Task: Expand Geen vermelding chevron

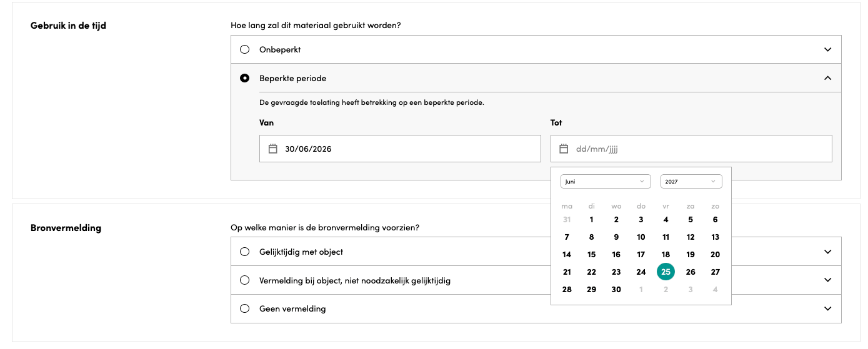Action: [x=828, y=308]
